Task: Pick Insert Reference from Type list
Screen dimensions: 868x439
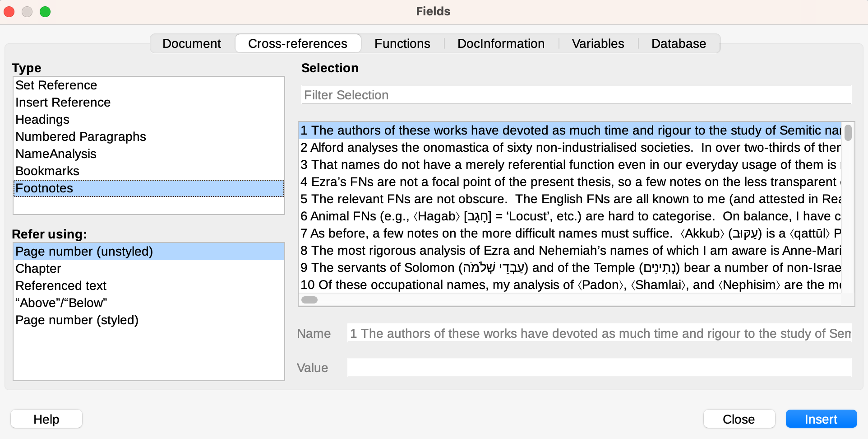Action: [x=63, y=102]
